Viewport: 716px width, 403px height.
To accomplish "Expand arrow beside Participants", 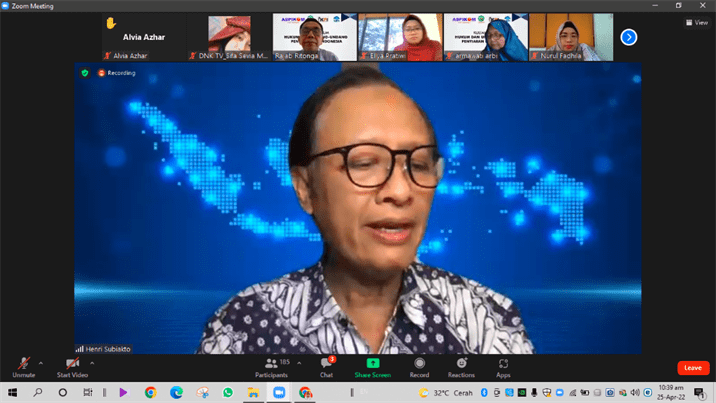I will tap(299, 363).
